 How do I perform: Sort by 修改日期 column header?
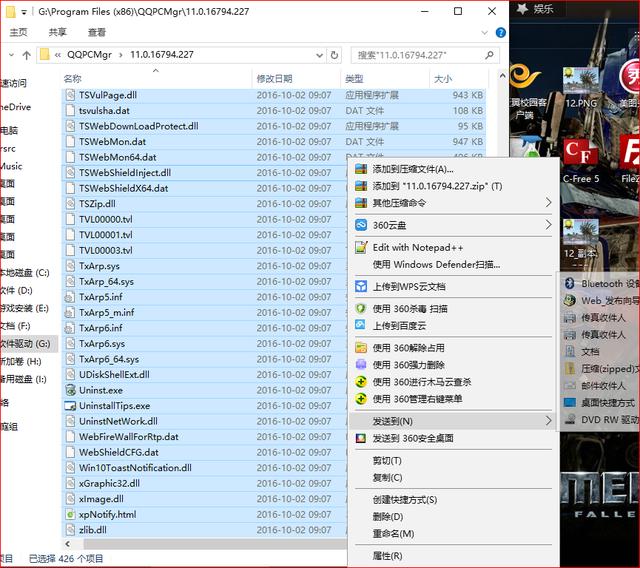point(274,79)
